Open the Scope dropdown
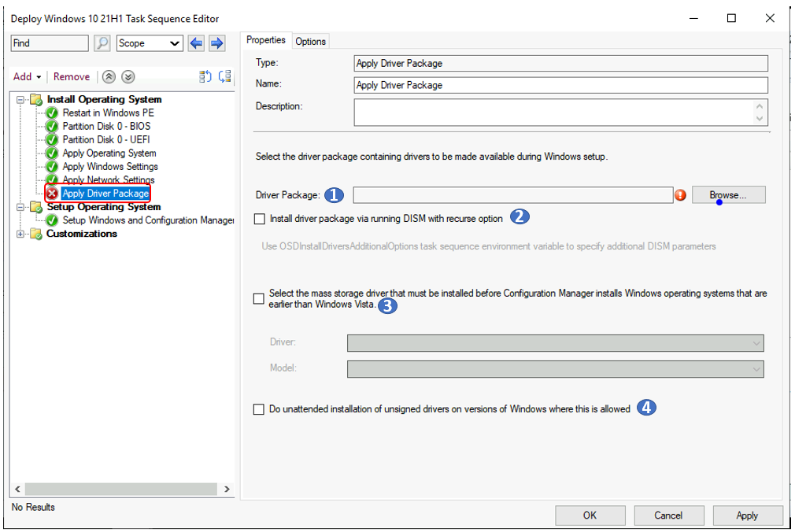The image size is (795, 532). coord(149,43)
